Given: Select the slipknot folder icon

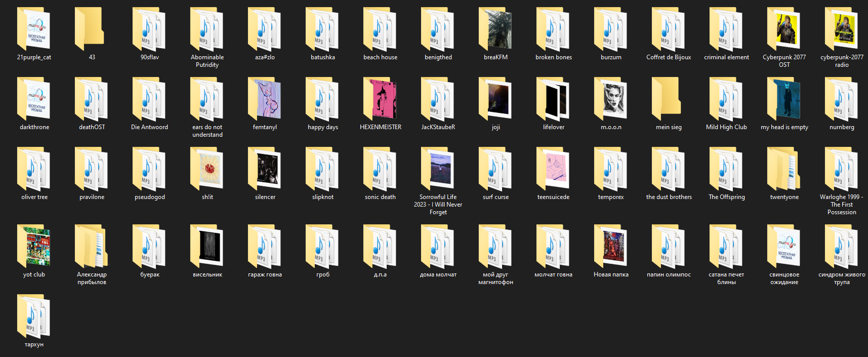Looking at the screenshot, I should click(x=322, y=168).
